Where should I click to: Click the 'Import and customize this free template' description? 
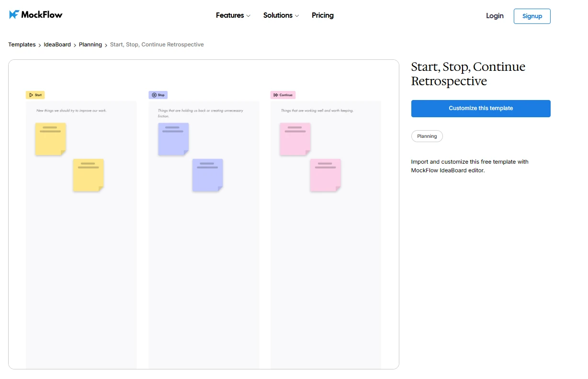point(470,166)
